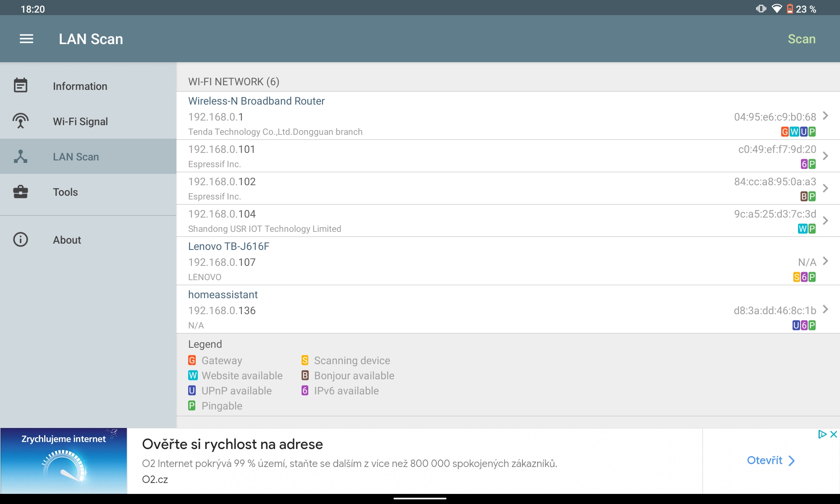
Task: Expand the 192.168.0.101 device chevron
Action: click(825, 156)
